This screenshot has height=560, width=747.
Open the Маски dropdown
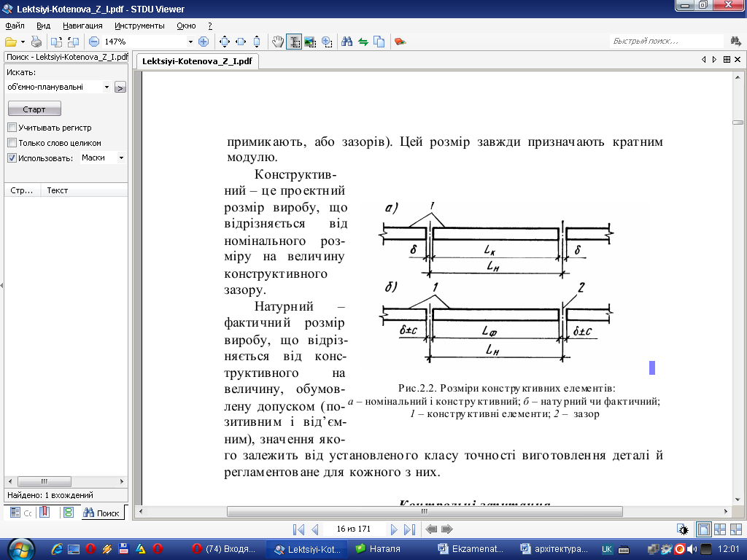(121, 158)
